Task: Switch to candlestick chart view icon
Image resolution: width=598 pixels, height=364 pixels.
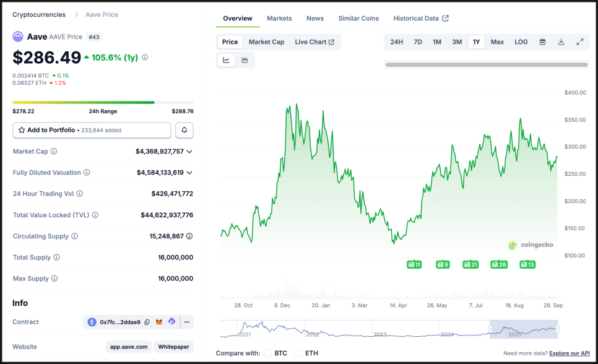Action: (x=245, y=60)
